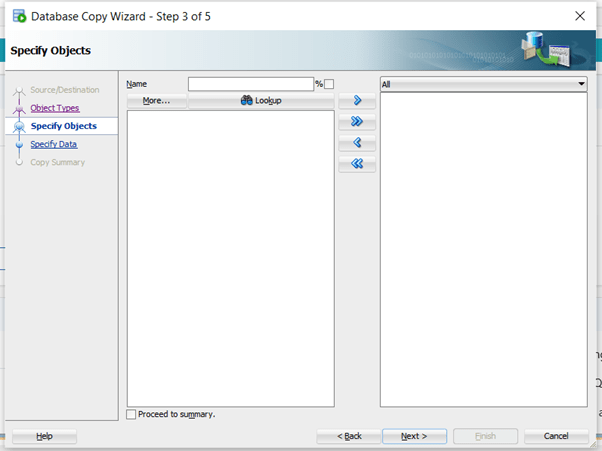Go to the Specify Data step link
The width and height of the screenshot is (602, 451).
pos(53,144)
